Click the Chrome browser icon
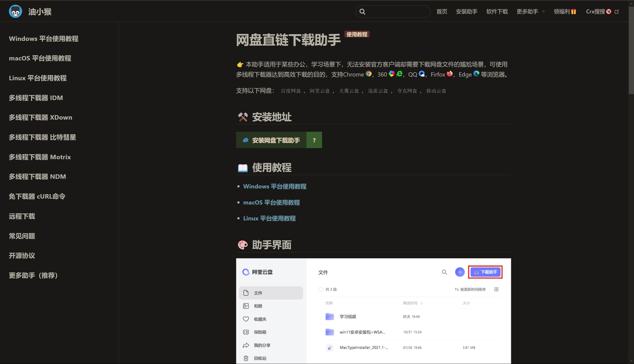Screen dimensions: 634x364 coord(368,74)
